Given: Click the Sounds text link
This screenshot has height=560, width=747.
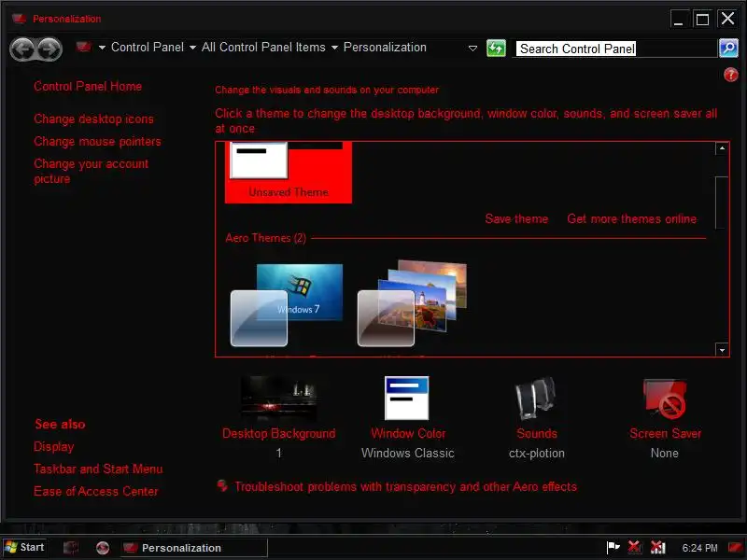Looking at the screenshot, I should [x=536, y=433].
